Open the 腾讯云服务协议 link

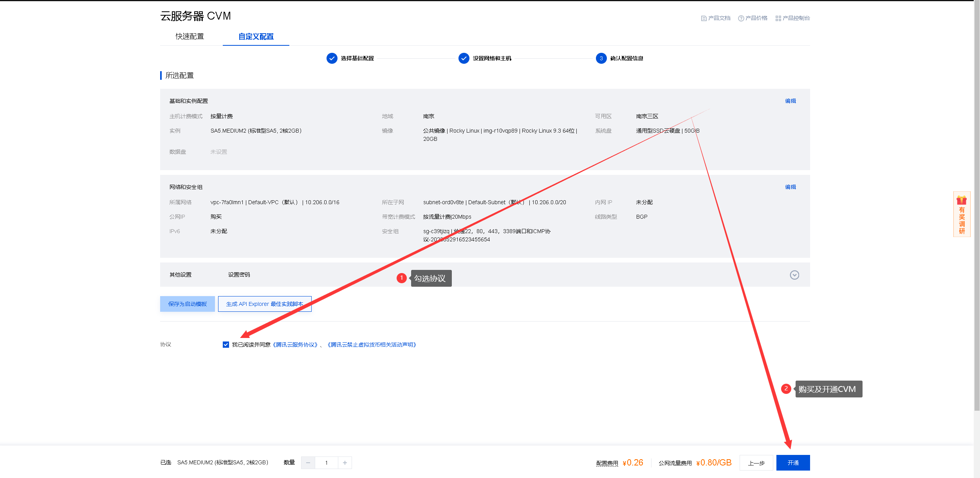[x=295, y=345]
